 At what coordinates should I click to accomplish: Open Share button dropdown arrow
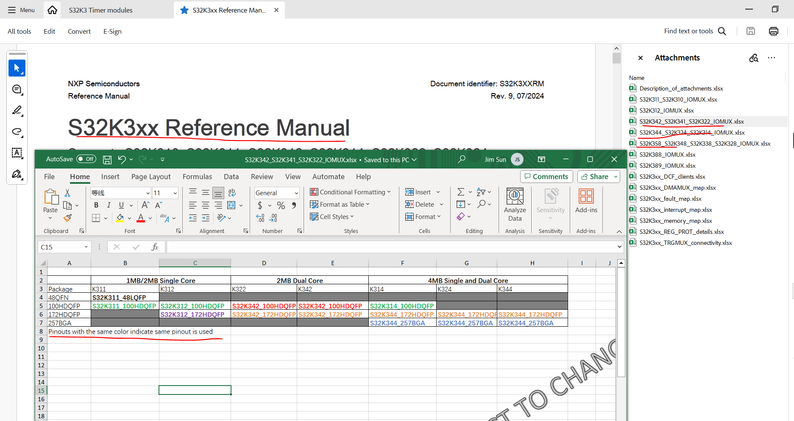616,176
